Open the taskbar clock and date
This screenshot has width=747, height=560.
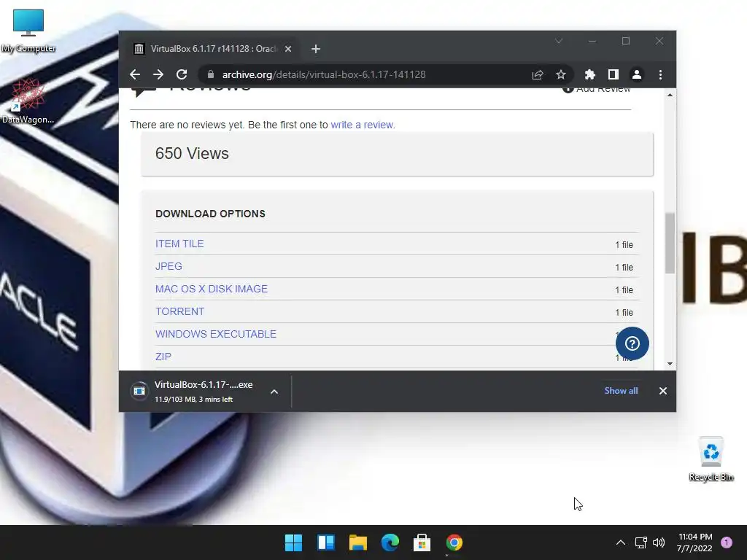[694, 542]
